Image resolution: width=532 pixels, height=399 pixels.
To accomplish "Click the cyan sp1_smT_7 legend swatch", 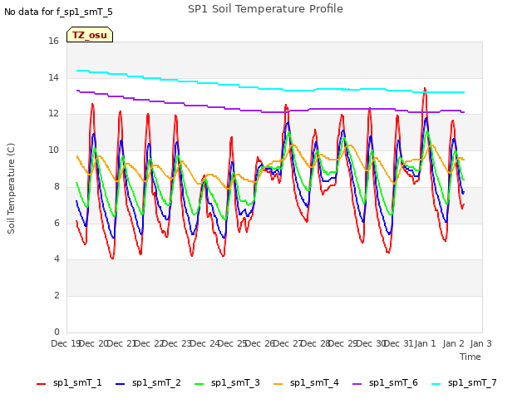I will (x=436, y=384).
